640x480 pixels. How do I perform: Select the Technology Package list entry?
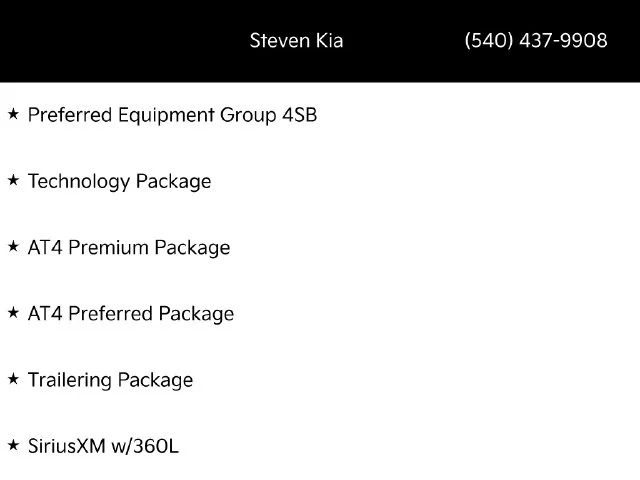(119, 182)
